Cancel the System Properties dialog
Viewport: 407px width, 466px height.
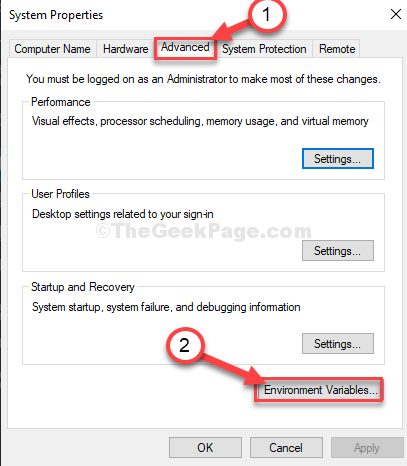pyautogui.click(x=286, y=448)
